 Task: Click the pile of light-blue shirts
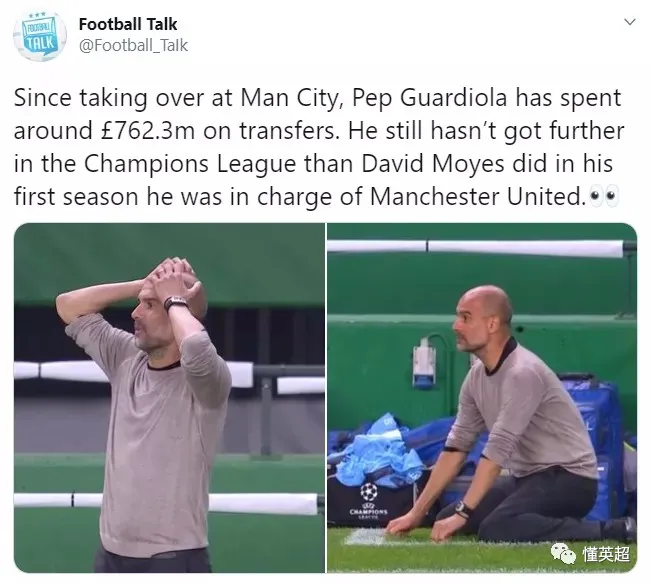pos(374,451)
